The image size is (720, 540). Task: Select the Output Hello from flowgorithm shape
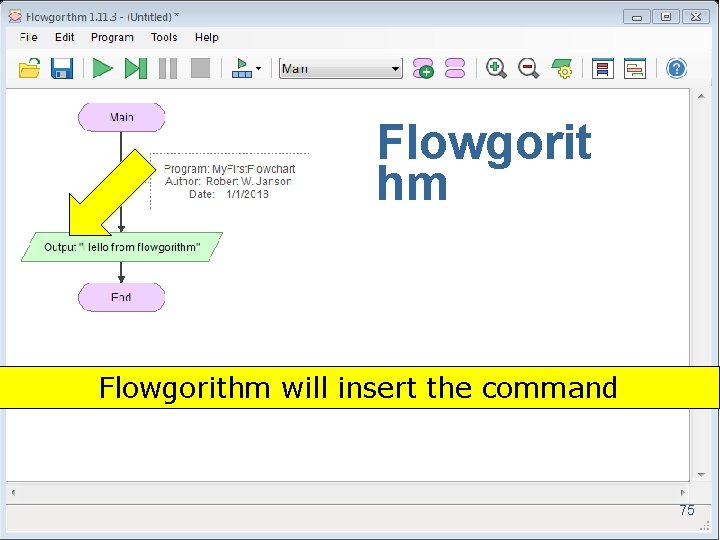click(122, 247)
